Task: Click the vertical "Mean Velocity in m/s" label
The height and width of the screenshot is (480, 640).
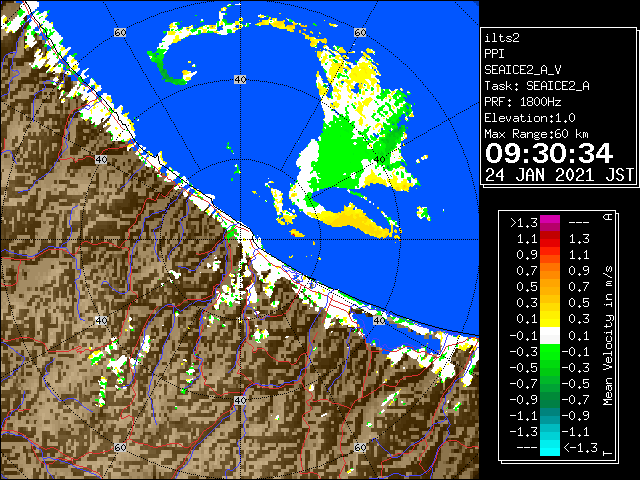Action: coord(608,336)
